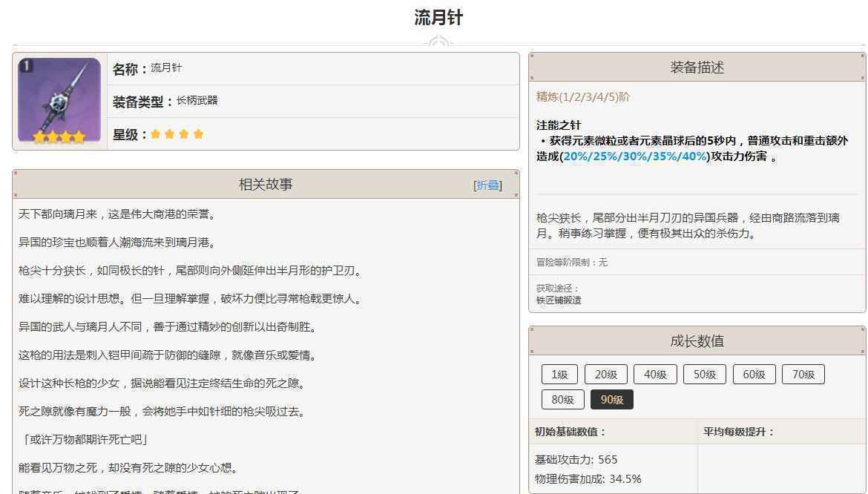Image resolution: width=868 pixels, height=494 pixels.
Task: Click the four-star 星级 rating icons
Action: pyautogui.click(x=177, y=134)
